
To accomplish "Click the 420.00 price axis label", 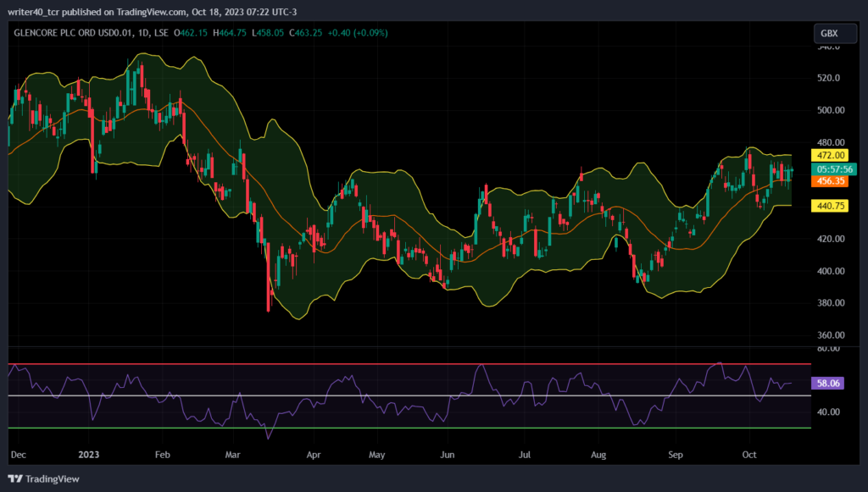I will pos(831,239).
